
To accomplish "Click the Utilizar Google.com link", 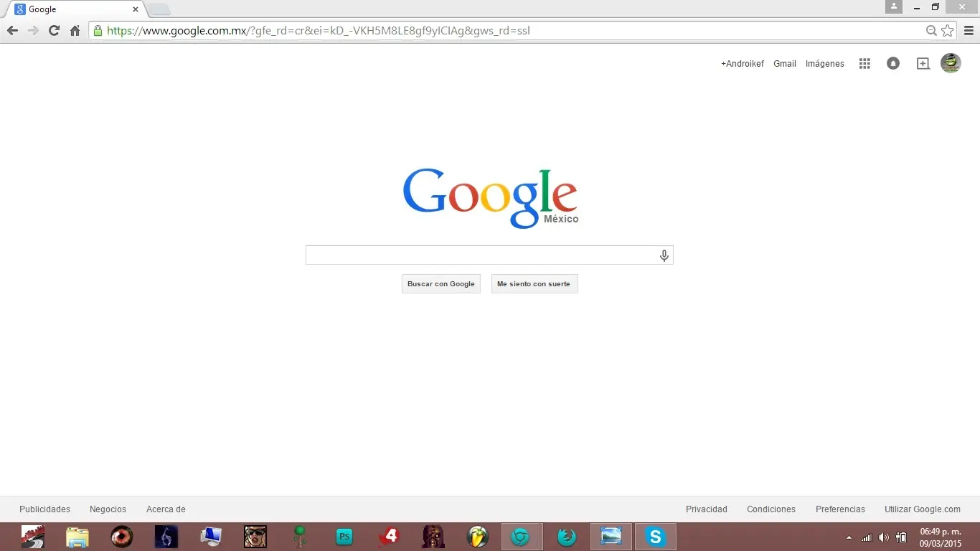I will pyautogui.click(x=923, y=509).
